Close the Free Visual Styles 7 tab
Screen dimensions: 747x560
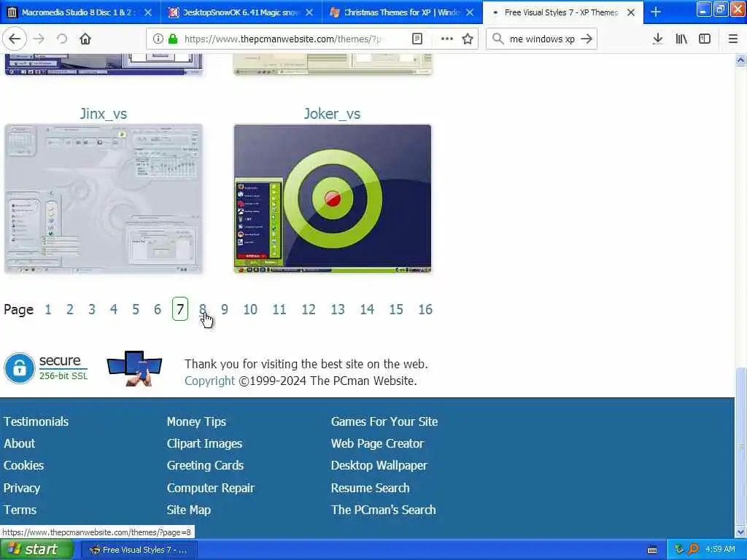tap(631, 12)
